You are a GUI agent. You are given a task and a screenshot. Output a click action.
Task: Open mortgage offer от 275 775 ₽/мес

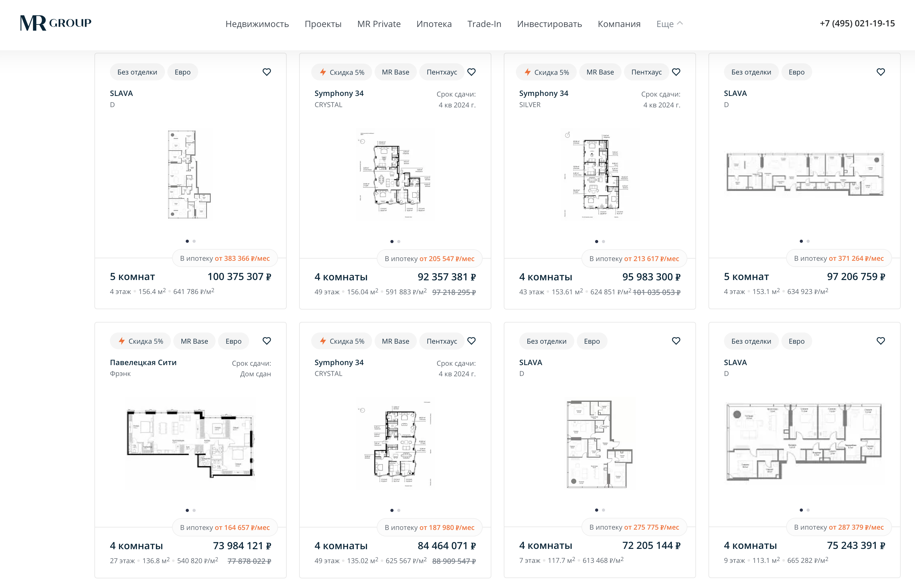[x=634, y=527]
